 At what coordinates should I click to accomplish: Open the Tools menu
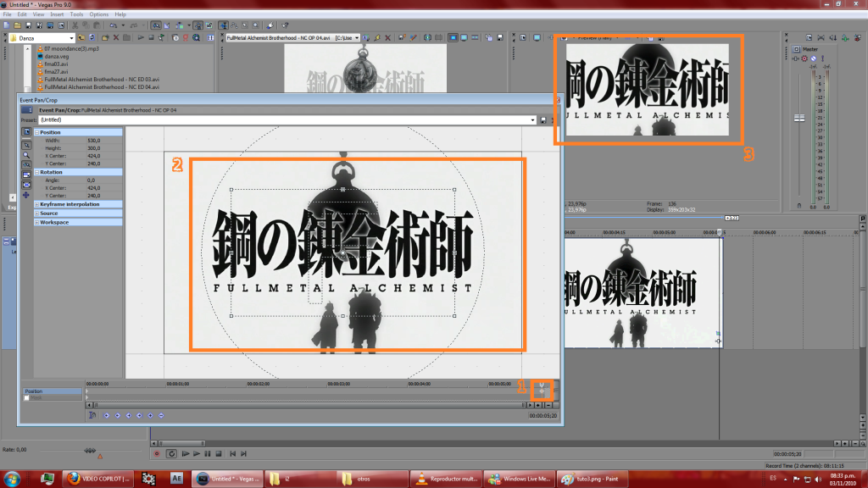click(76, 14)
